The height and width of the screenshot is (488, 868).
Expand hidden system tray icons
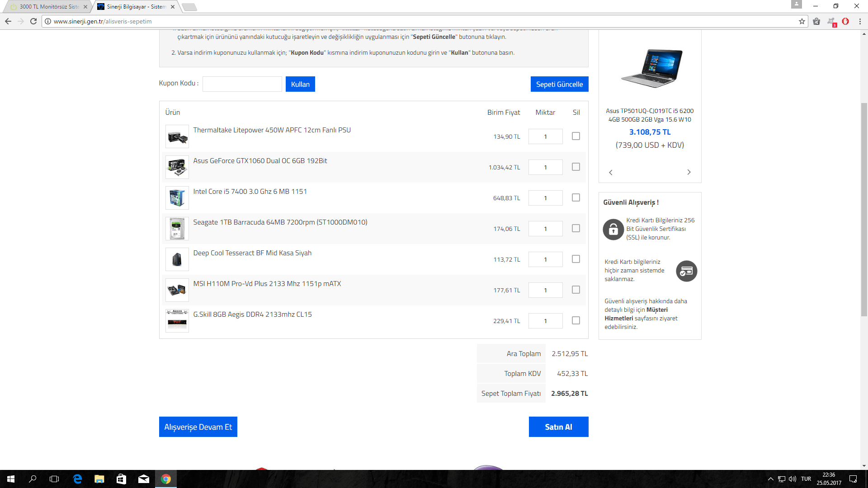770,479
